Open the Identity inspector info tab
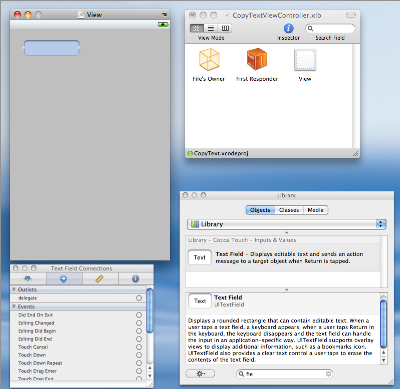The image size is (400, 389). (x=135, y=279)
